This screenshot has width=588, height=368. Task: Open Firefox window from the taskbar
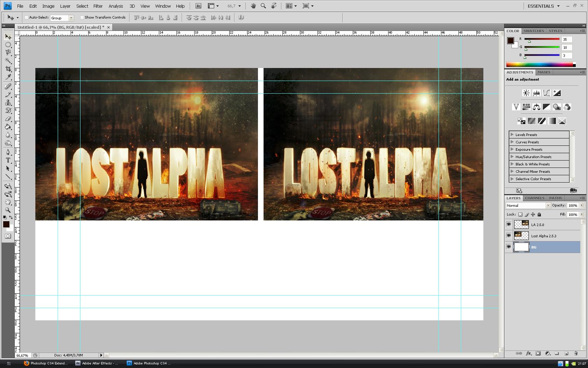[46, 363]
